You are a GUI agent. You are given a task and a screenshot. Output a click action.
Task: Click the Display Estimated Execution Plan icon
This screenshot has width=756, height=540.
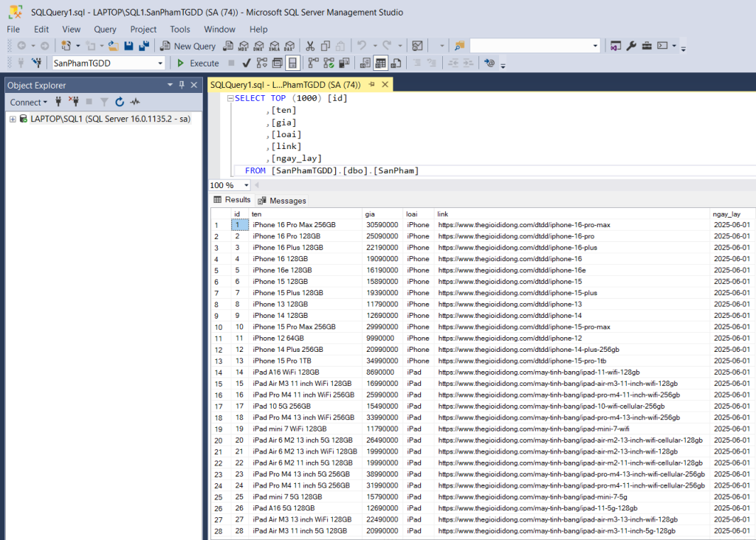coord(262,63)
